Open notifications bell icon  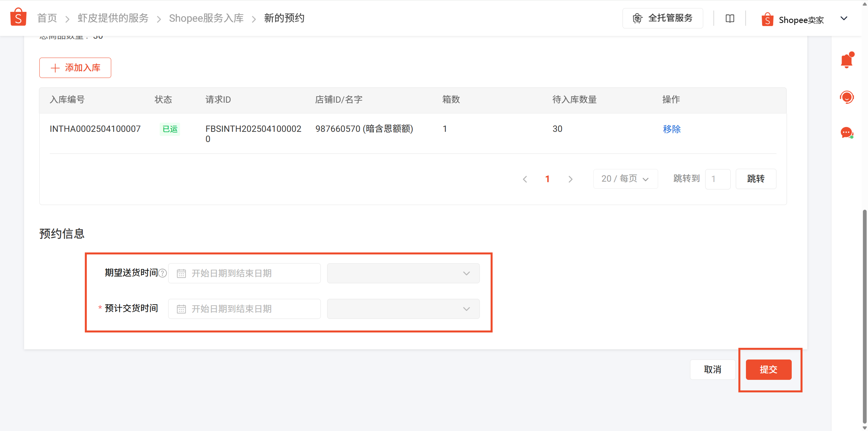point(846,61)
